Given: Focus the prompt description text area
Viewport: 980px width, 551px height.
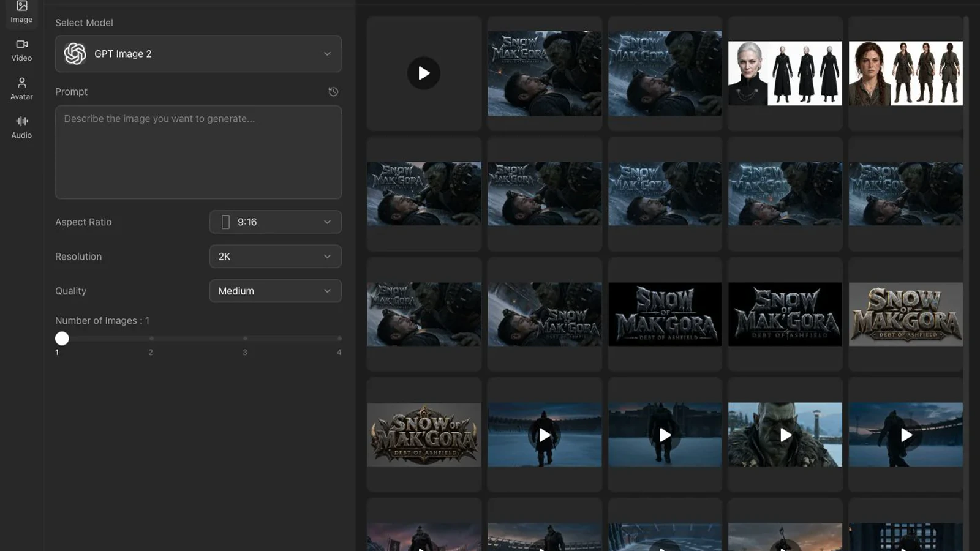Looking at the screenshot, I should click(198, 152).
